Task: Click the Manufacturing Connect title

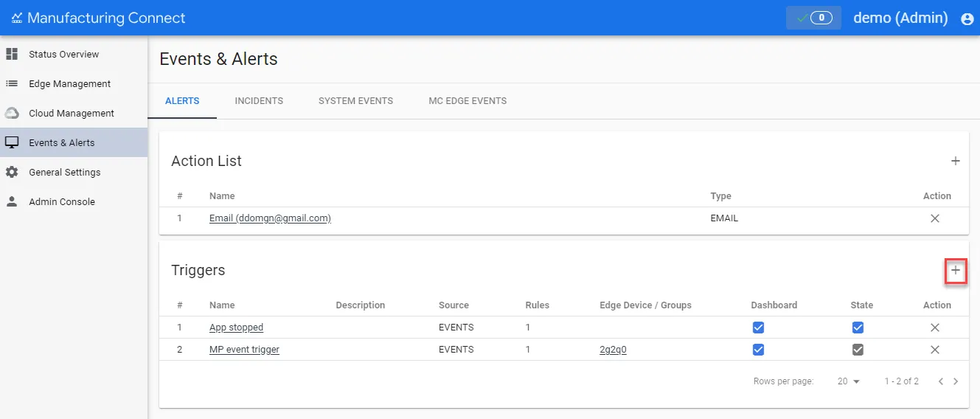Action: point(106,18)
